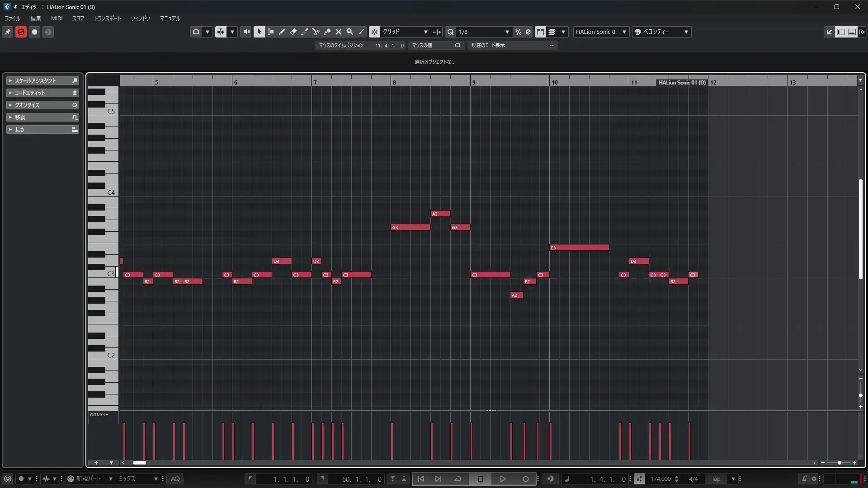
Task: Toggle Snap on/off button
Action: [x=374, y=32]
